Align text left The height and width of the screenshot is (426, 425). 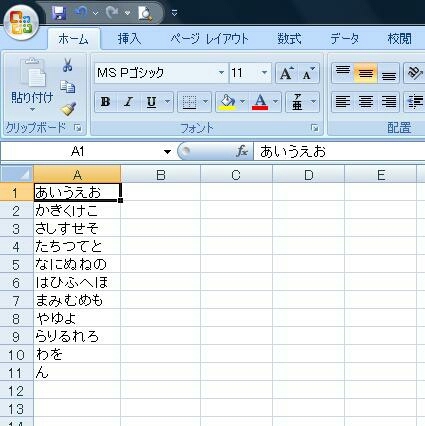point(343,102)
